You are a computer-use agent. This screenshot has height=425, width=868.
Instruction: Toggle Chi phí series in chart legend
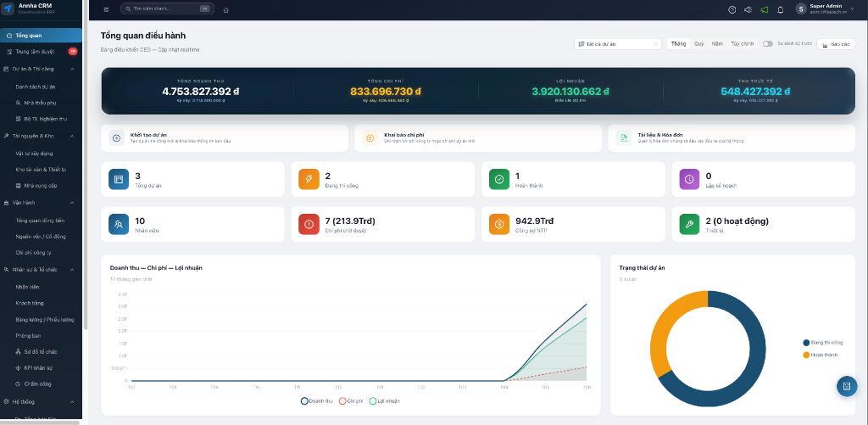[350, 400]
